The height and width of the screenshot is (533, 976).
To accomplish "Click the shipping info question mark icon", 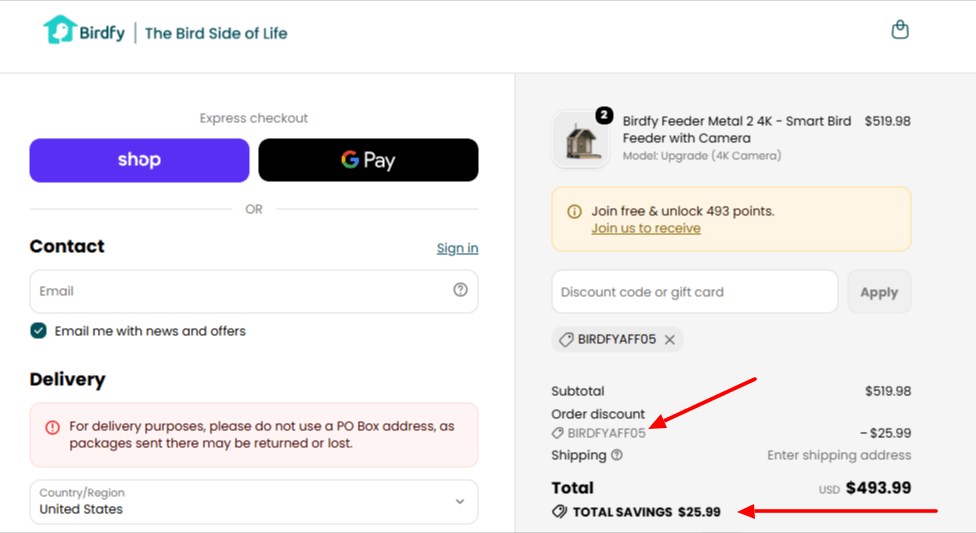I will coord(617,455).
